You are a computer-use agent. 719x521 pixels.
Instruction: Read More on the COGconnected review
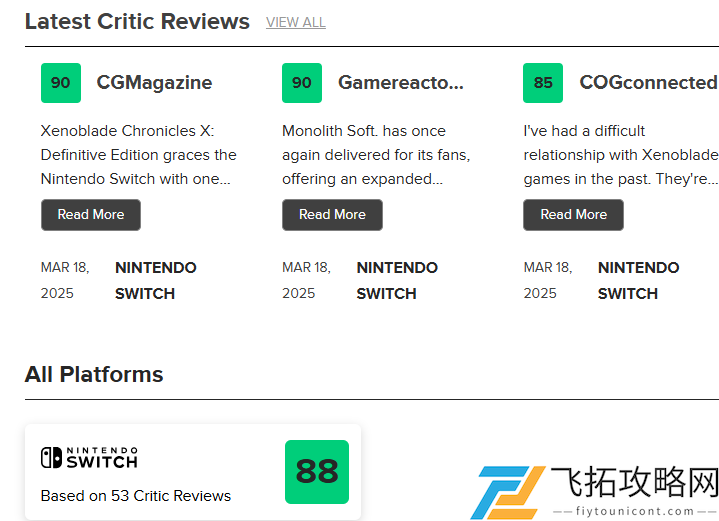point(573,215)
